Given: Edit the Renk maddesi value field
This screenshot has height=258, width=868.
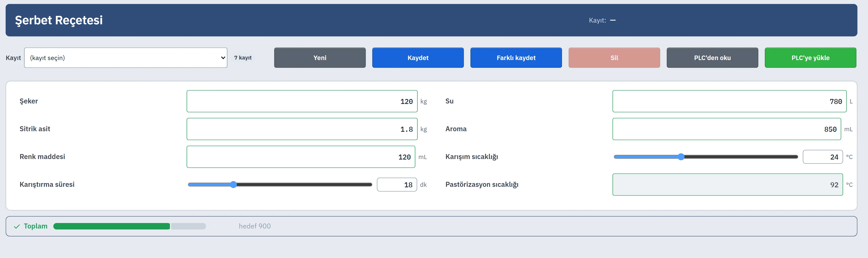Looking at the screenshot, I should pyautogui.click(x=301, y=157).
